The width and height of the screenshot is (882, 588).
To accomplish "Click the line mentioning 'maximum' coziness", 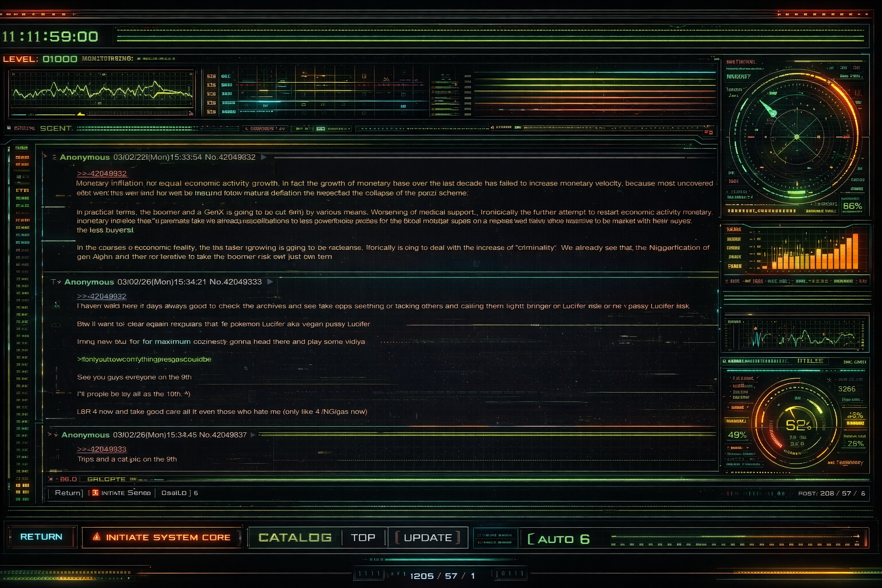I will [x=221, y=342].
